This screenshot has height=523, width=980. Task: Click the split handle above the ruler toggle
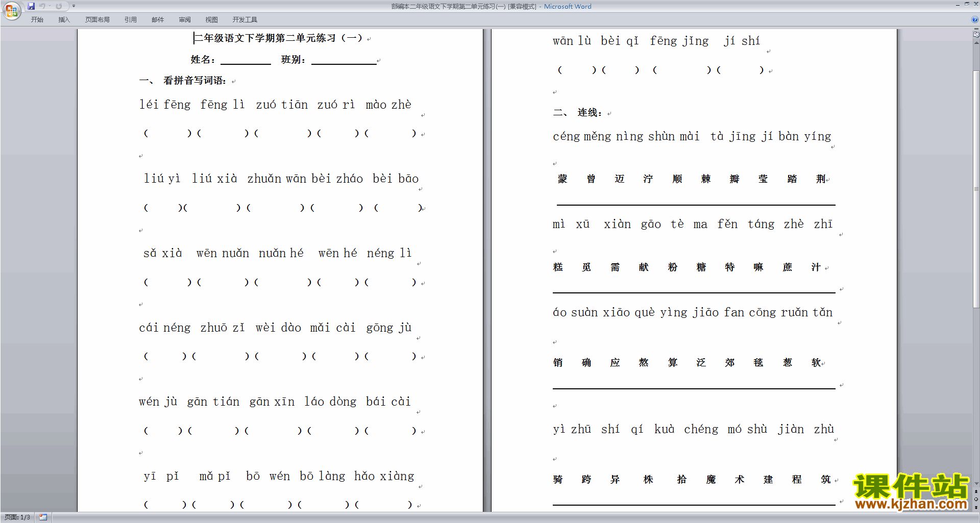click(976, 29)
